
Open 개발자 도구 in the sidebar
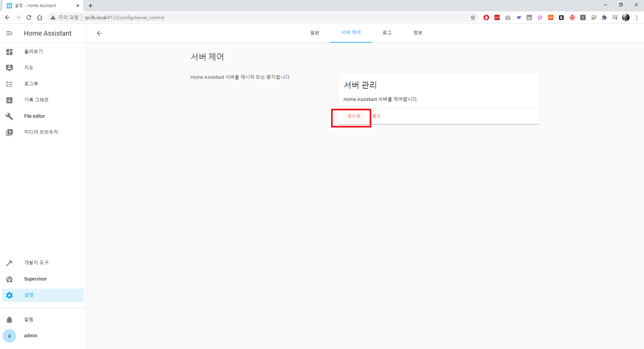(x=43, y=263)
